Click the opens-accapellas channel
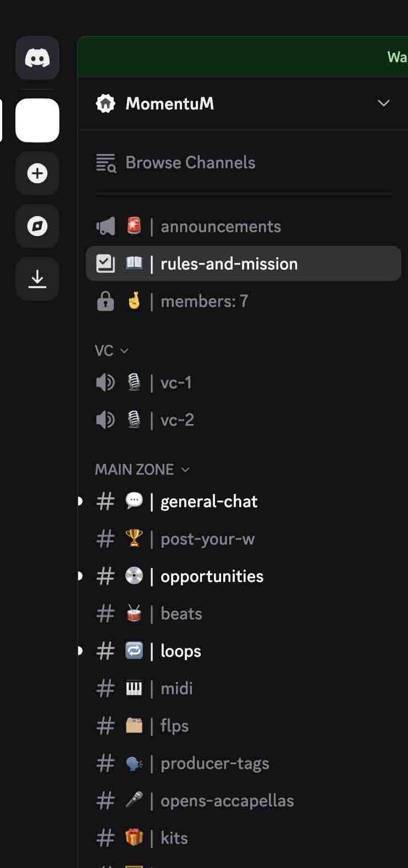 pos(227,801)
